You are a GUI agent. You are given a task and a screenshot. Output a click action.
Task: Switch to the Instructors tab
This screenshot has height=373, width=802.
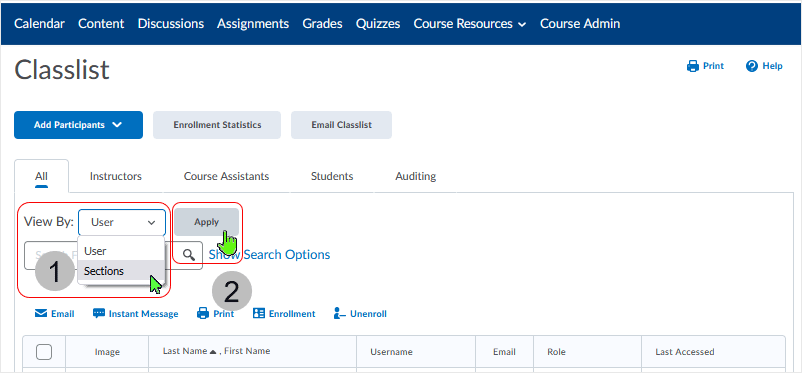[x=116, y=176]
